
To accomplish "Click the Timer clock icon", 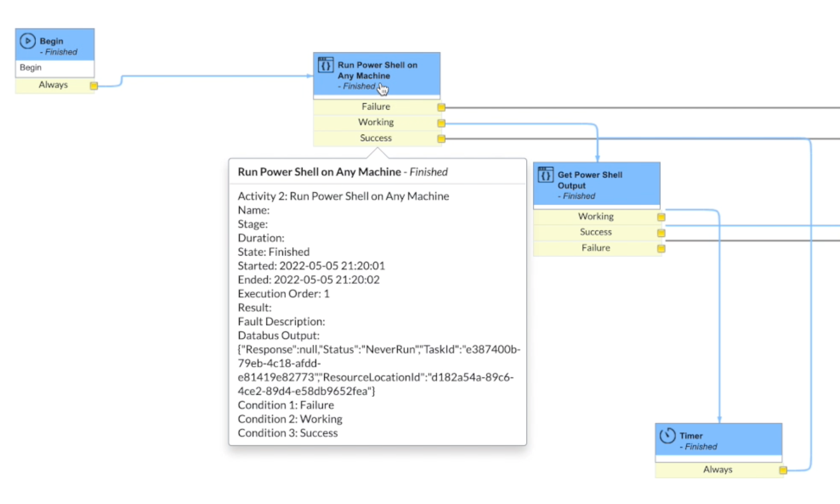I will click(667, 436).
